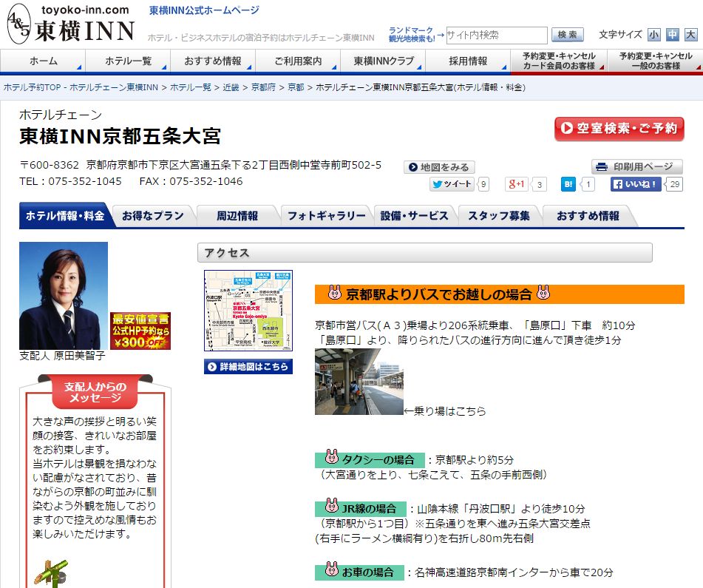Select large 大 font size
This screenshot has width=703, height=588.
click(691, 35)
